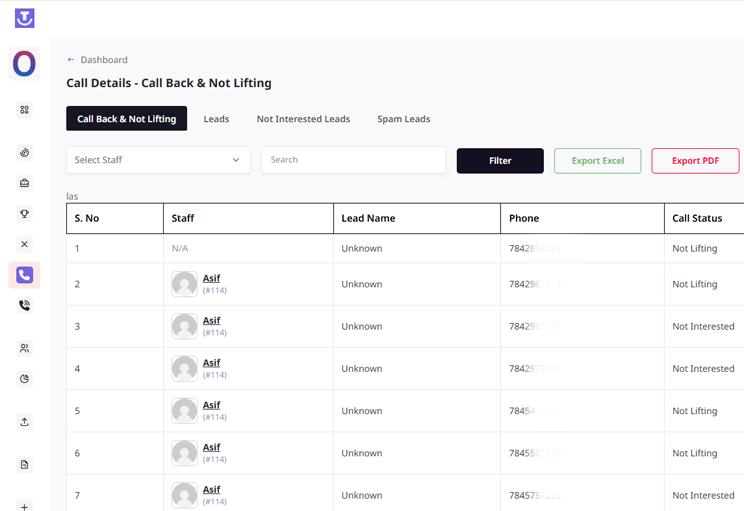
Task: Click the Export PDF button
Action: pos(695,161)
